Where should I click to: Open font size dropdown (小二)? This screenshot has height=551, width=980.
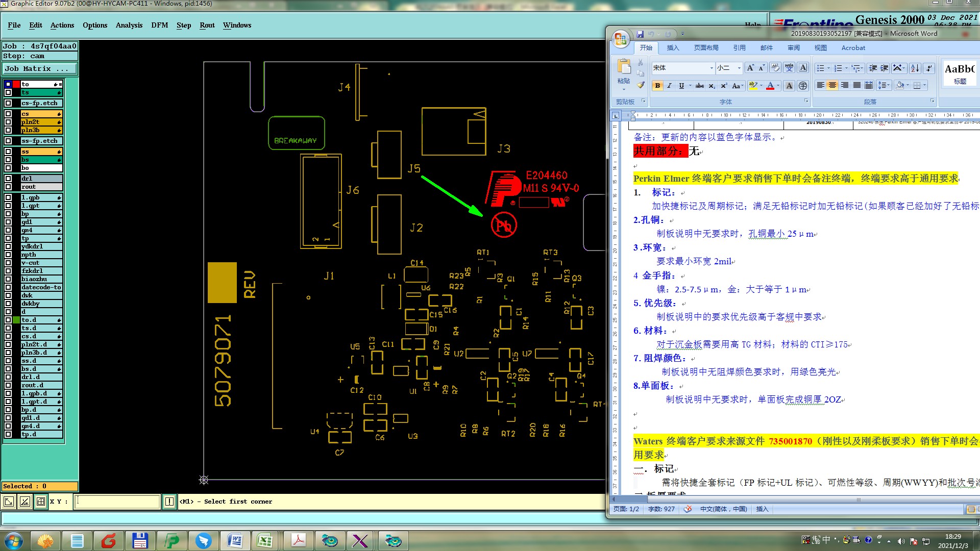pyautogui.click(x=739, y=68)
